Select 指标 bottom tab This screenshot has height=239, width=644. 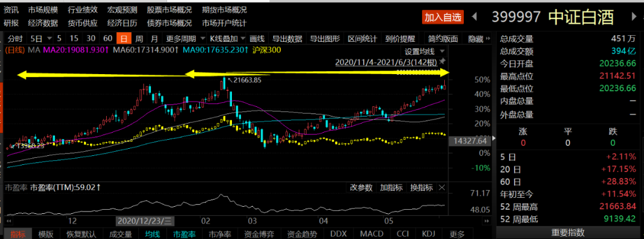click(17, 234)
